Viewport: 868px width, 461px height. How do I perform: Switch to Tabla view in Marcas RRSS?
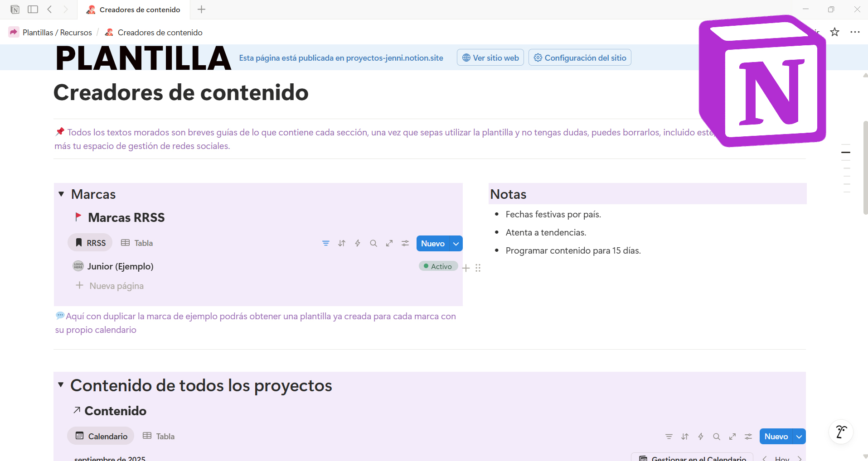point(137,243)
